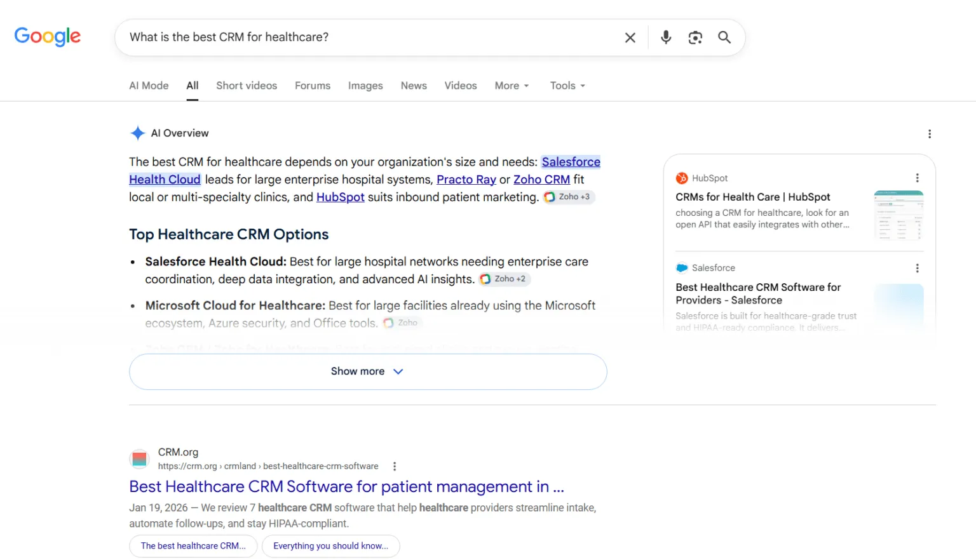This screenshot has width=976, height=560.
Task: Submit search with the magnifying glass icon
Action: pos(724,37)
